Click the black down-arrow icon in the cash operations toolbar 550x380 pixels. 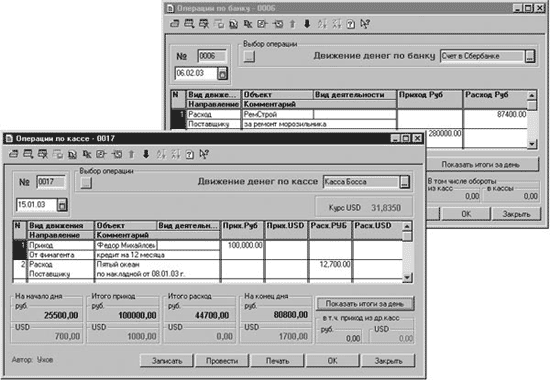(x=146, y=154)
